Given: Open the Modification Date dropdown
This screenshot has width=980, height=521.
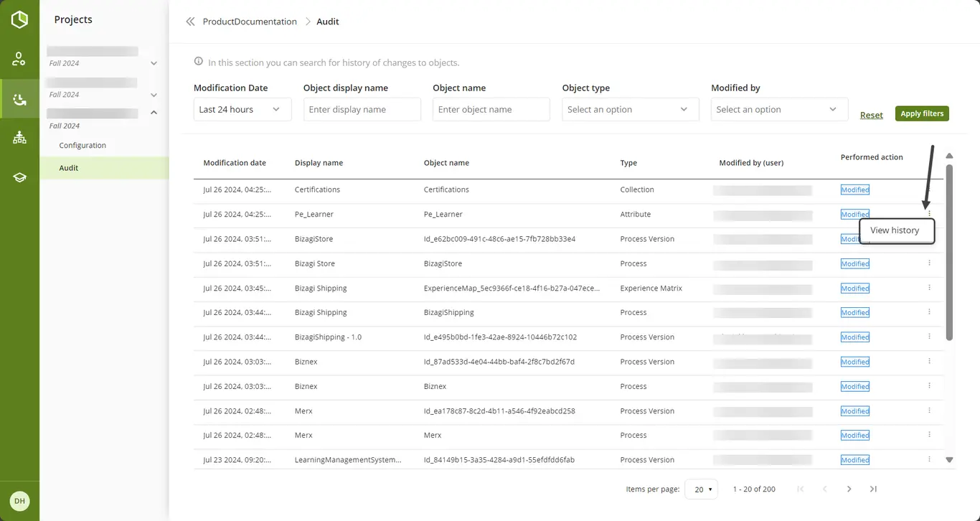Looking at the screenshot, I should tap(242, 109).
